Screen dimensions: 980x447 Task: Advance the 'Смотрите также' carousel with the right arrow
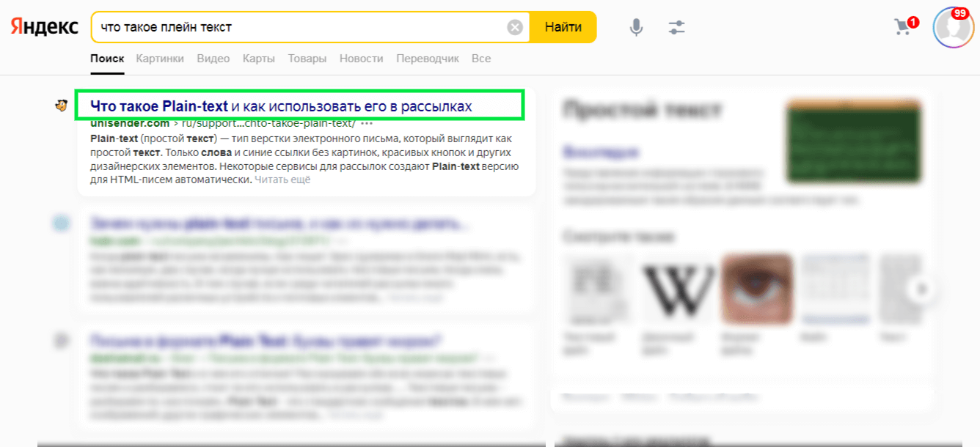click(x=922, y=289)
